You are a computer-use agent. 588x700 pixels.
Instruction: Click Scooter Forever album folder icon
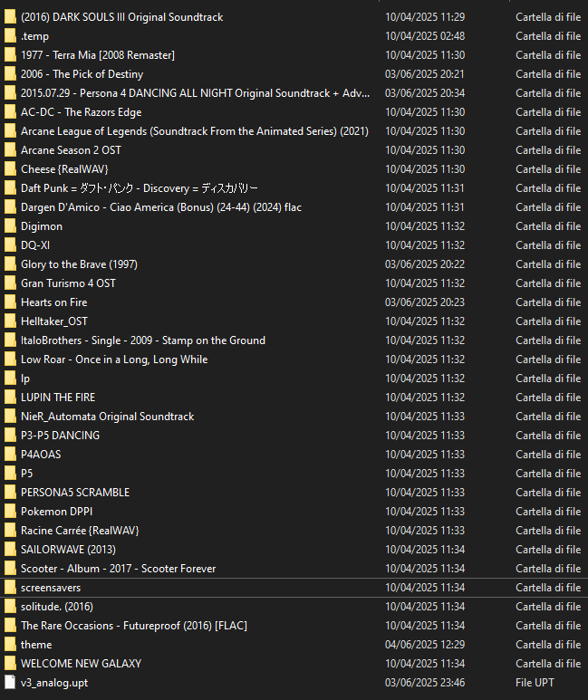tap(10, 569)
